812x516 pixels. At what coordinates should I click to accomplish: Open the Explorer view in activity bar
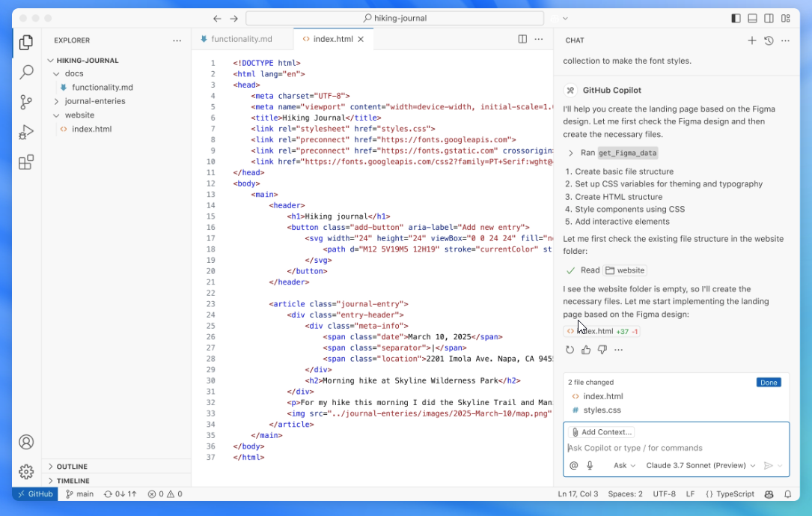pyautogui.click(x=26, y=42)
